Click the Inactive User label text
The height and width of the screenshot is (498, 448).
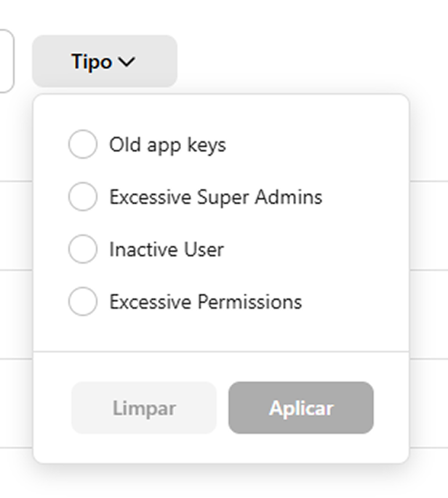pyautogui.click(x=167, y=249)
